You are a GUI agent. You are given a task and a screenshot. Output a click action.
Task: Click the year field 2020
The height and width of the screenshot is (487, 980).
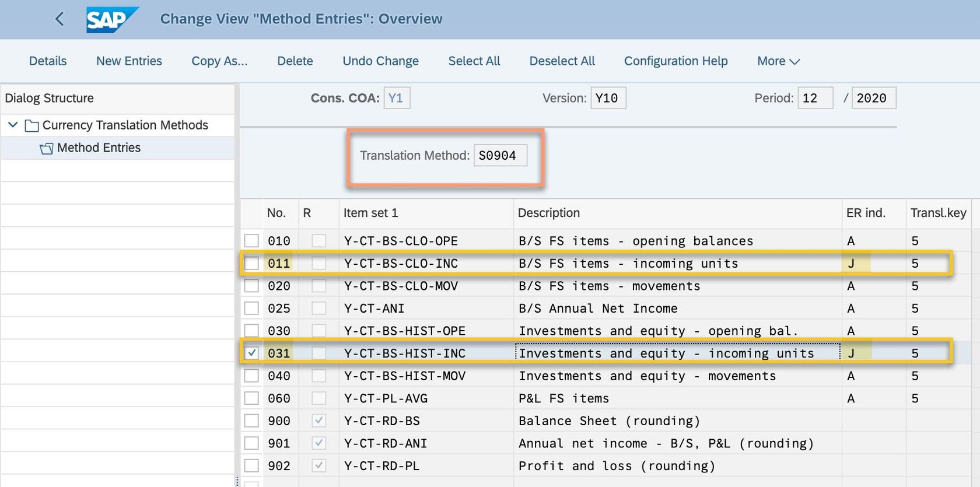click(x=874, y=98)
